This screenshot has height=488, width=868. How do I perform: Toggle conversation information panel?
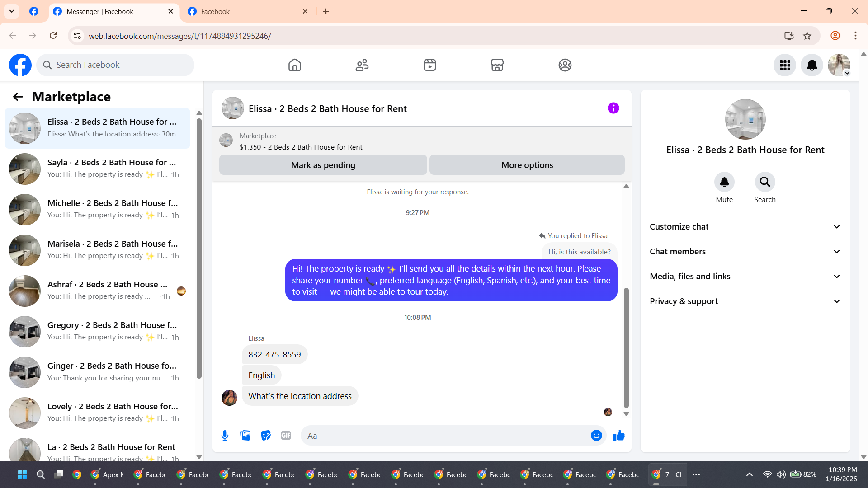(x=613, y=108)
